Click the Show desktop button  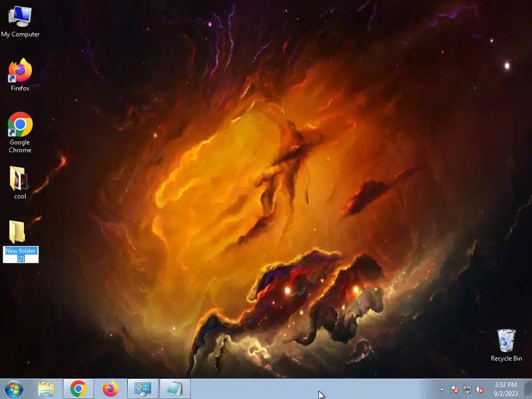(528, 389)
